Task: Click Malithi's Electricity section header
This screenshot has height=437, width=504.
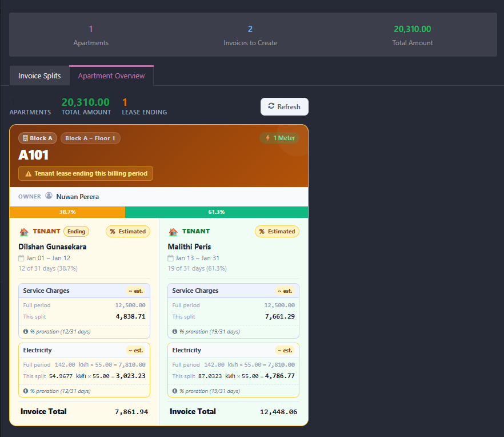Action: [x=233, y=350]
